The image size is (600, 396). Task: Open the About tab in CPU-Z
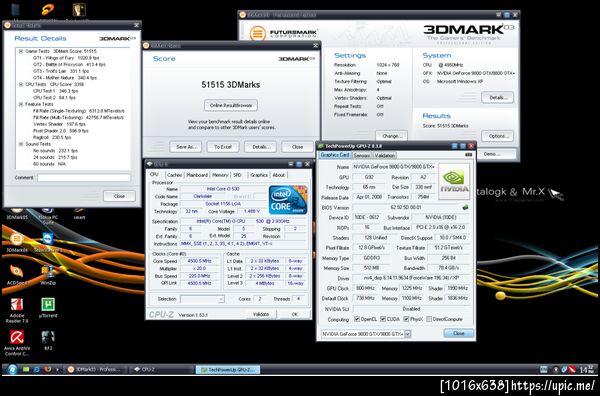click(279, 175)
